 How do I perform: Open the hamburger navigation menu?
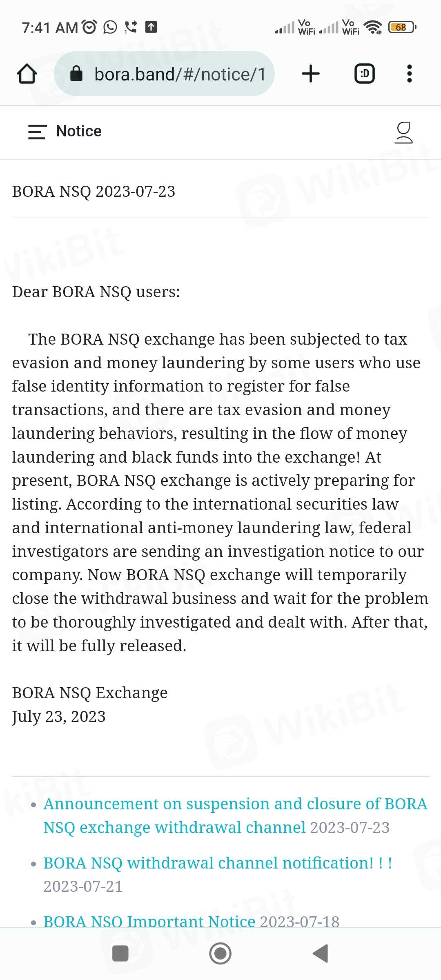(37, 131)
